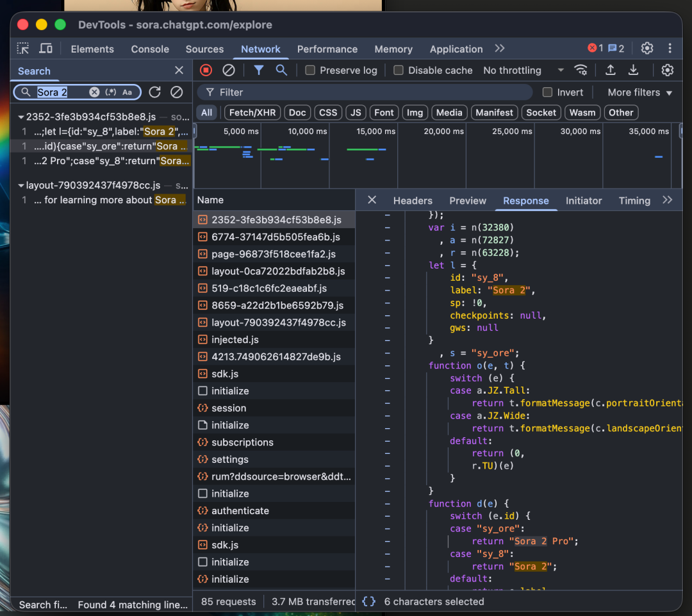Click the network filter funnel icon

[258, 71]
